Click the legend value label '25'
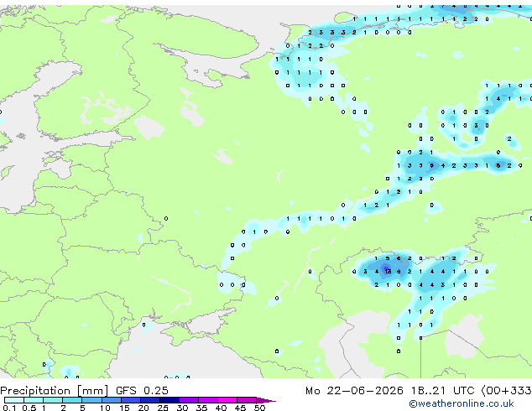The image size is (532, 411). 163,408
